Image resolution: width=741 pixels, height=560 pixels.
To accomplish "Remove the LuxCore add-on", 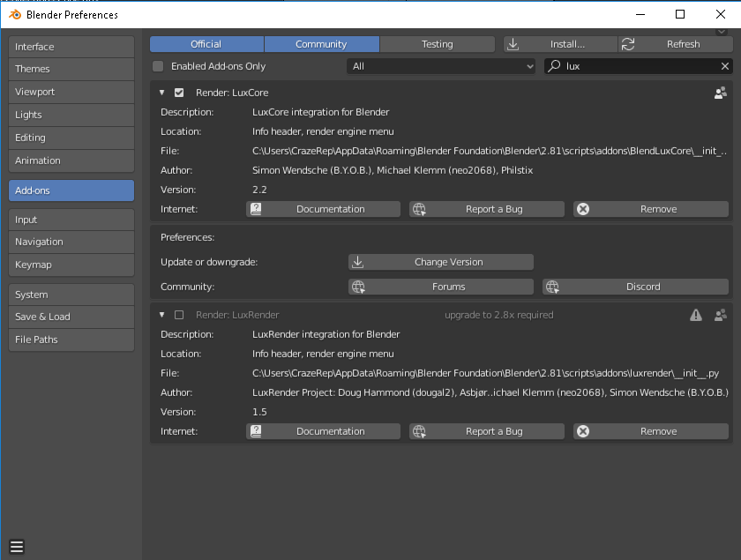I will point(651,209).
